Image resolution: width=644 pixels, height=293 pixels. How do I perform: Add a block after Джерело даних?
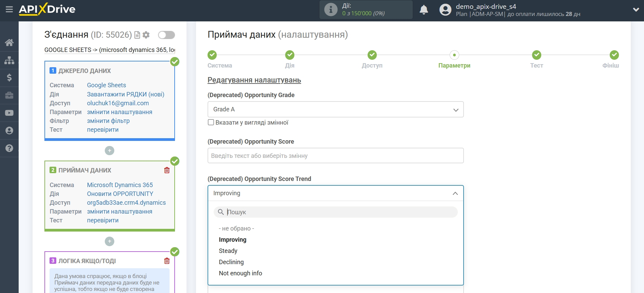[x=110, y=150]
